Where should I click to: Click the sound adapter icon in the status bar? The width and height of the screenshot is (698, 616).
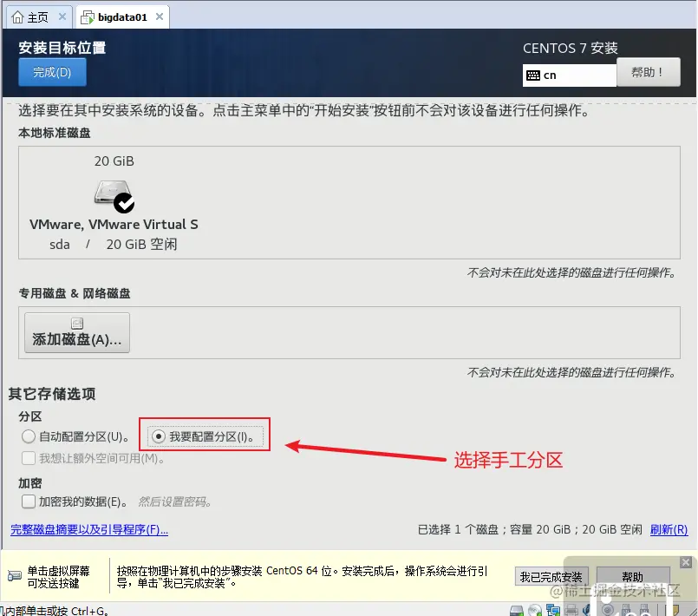click(x=586, y=610)
